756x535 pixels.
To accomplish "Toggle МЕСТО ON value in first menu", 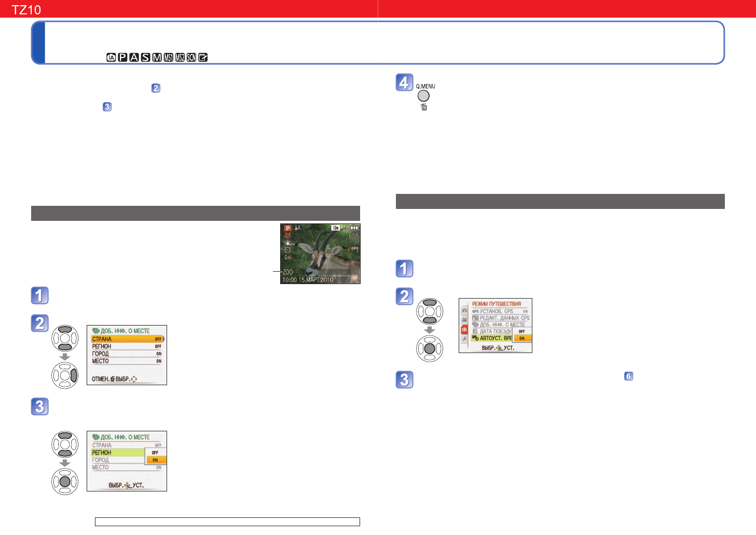I will click(x=159, y=361).
